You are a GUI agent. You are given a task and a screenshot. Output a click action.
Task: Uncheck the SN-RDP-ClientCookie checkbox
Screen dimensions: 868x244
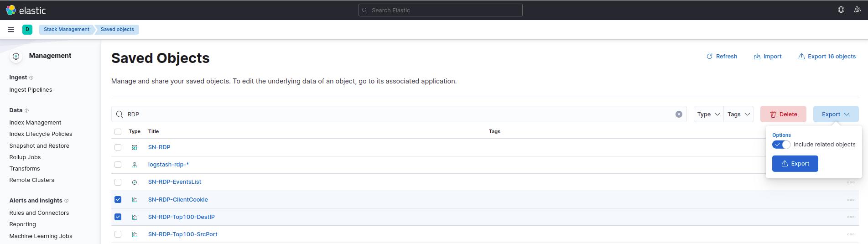click(x=118, y=200)
